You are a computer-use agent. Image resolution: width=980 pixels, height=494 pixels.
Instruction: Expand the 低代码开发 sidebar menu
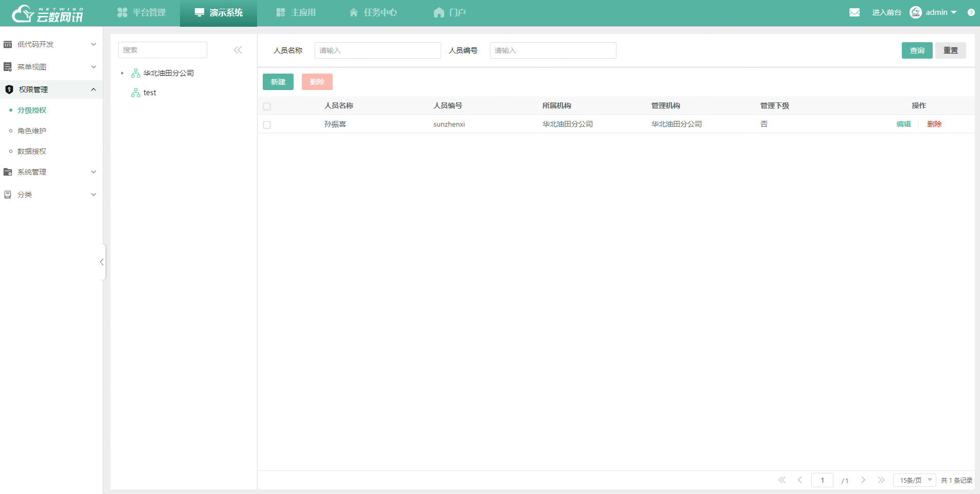coord(51,44)
